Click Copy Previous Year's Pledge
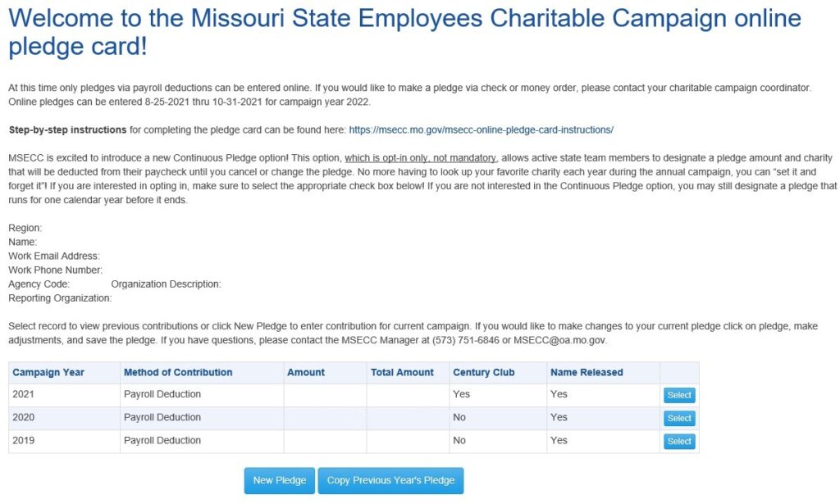840x504 pixels. pyautogui.click(x=391, y=480)
